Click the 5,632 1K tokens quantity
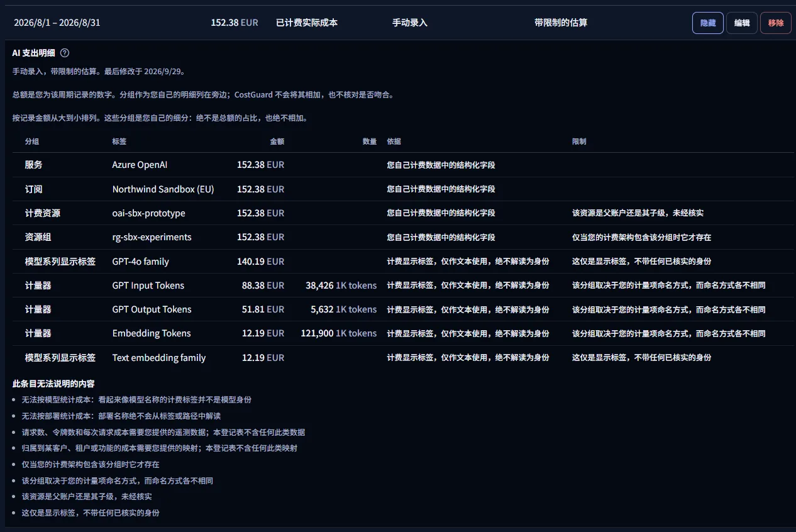This screenshot has width=796, height=532. tap(344, 309)
